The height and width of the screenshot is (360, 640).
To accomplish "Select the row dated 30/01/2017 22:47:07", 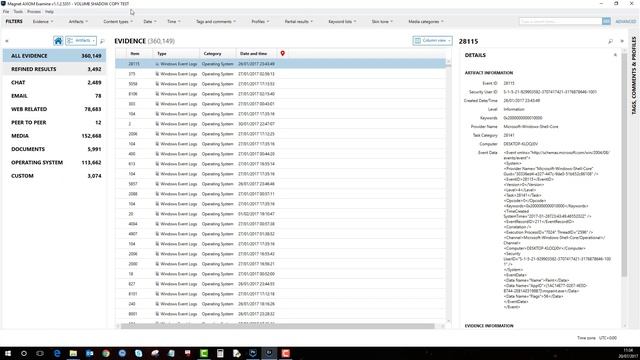I will point(280,124).
